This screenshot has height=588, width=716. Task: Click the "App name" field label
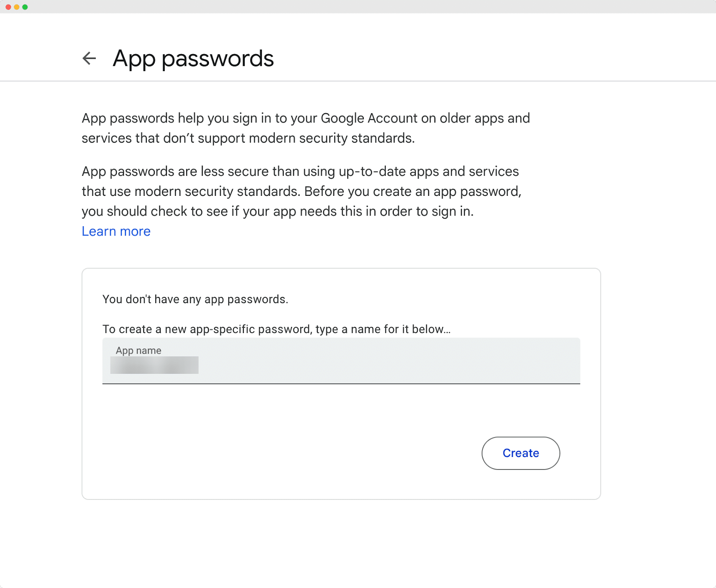pos(138,351)
